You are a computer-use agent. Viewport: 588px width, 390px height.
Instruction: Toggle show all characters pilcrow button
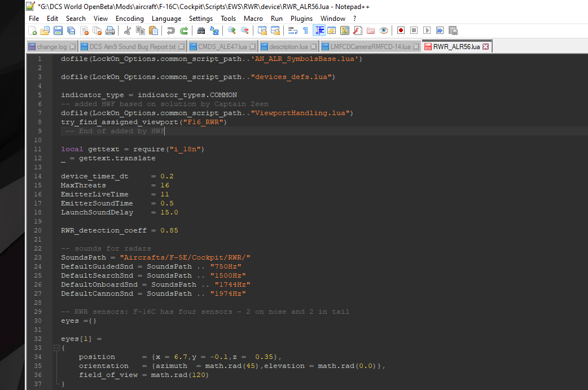coord(306,30)
